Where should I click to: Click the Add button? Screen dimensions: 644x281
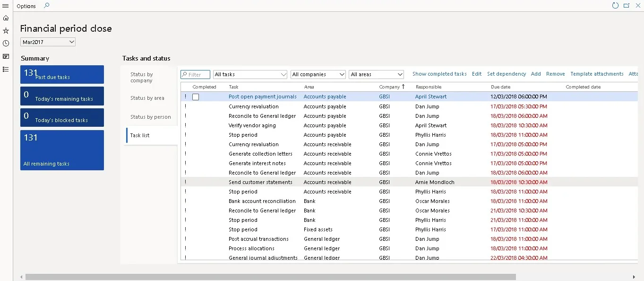[x=536, y=74]
